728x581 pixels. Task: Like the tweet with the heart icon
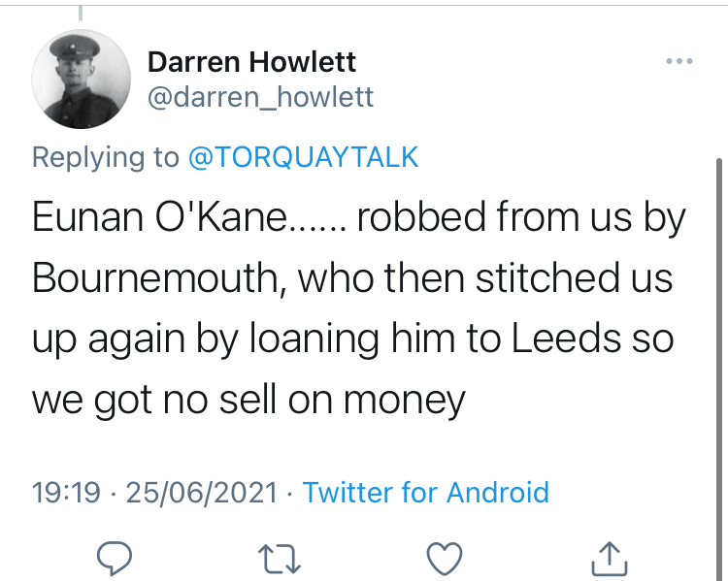(445, 558)
